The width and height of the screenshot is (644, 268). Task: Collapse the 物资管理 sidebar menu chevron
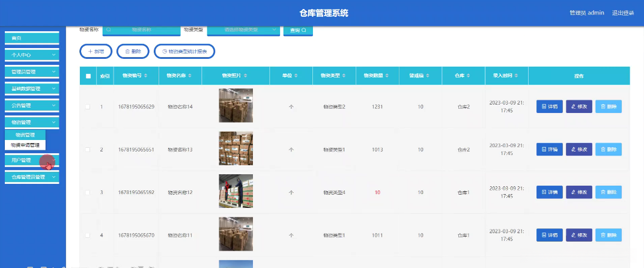54,122
